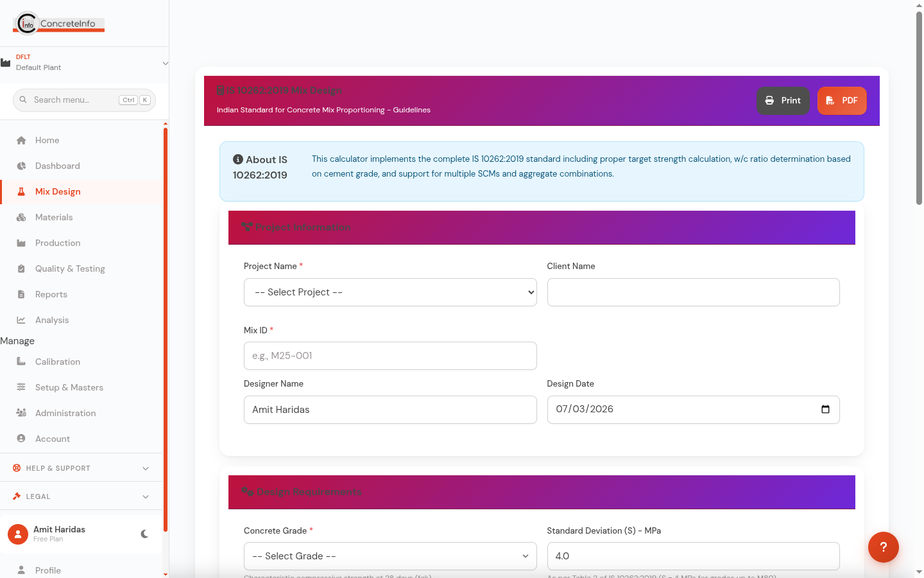The image size is (924, 578).
Task: Click the Mix Design flask icon
Action: (21, 191)
